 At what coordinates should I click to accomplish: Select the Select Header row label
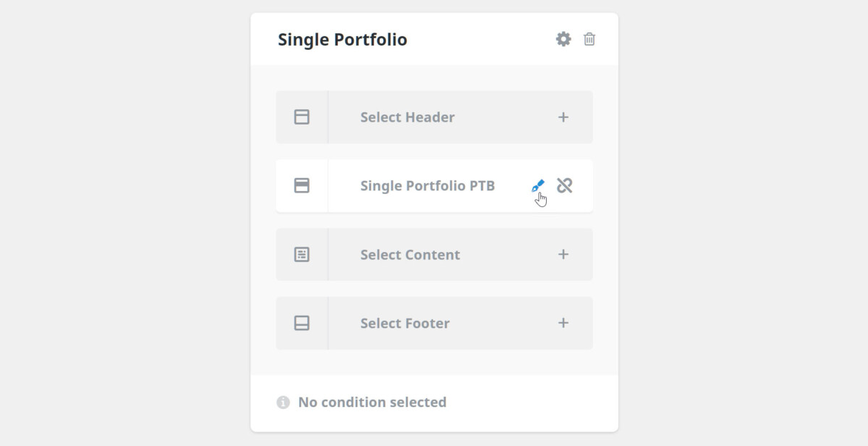tap(407, 117)
